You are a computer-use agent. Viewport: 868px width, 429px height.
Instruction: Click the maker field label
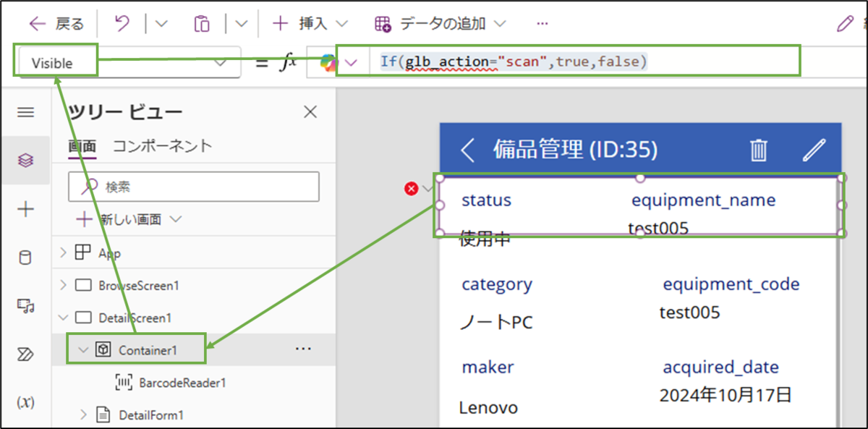tap(488, 367)
